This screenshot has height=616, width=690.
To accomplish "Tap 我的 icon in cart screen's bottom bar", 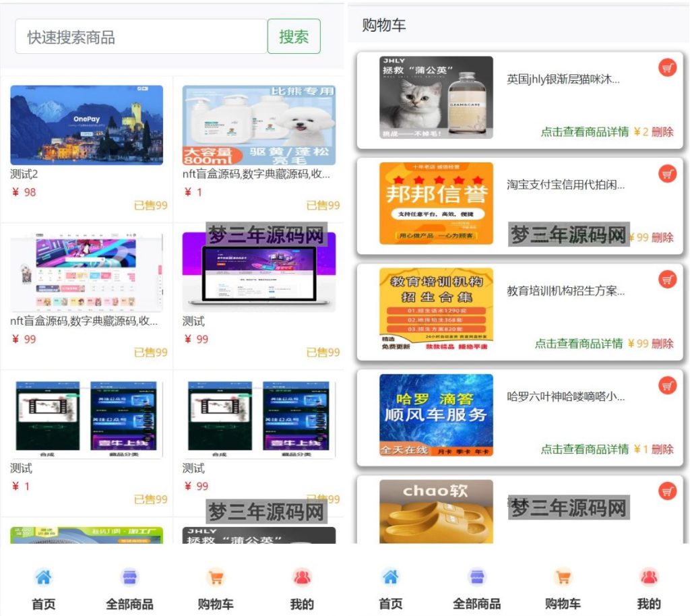I will click(x=649, y=577).
